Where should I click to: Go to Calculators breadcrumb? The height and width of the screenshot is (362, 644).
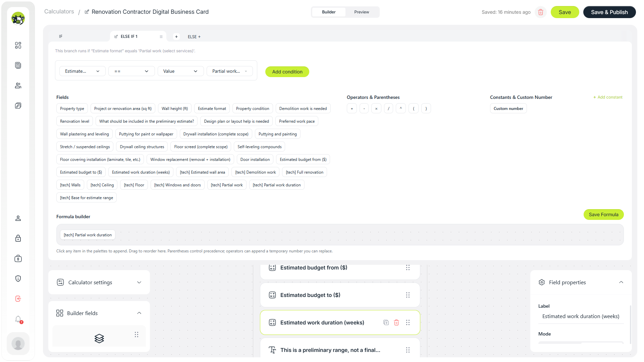coord(59,11)
